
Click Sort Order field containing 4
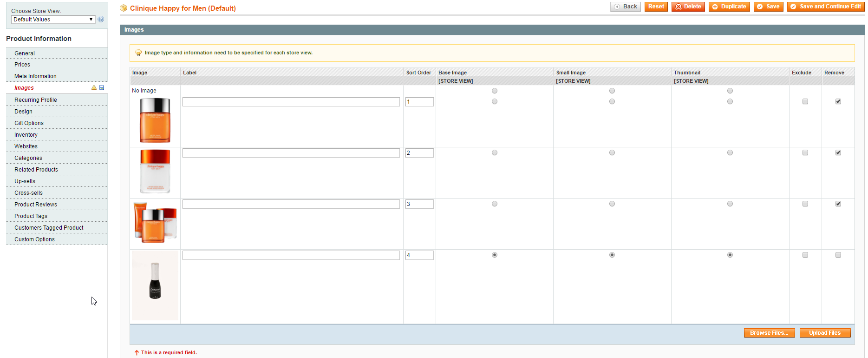tap(419, 255)
